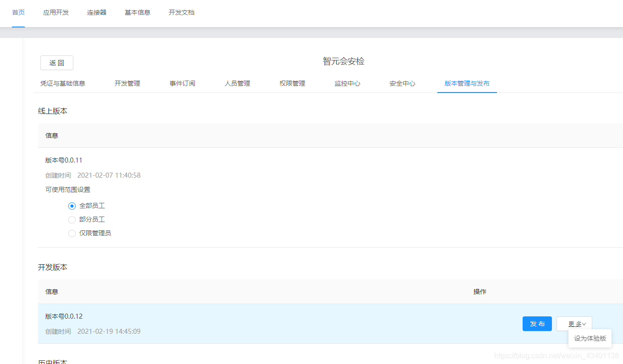The image size is (623, 364).
Task: Open 开发文档 in the top navigation
Action: (182, 12)
